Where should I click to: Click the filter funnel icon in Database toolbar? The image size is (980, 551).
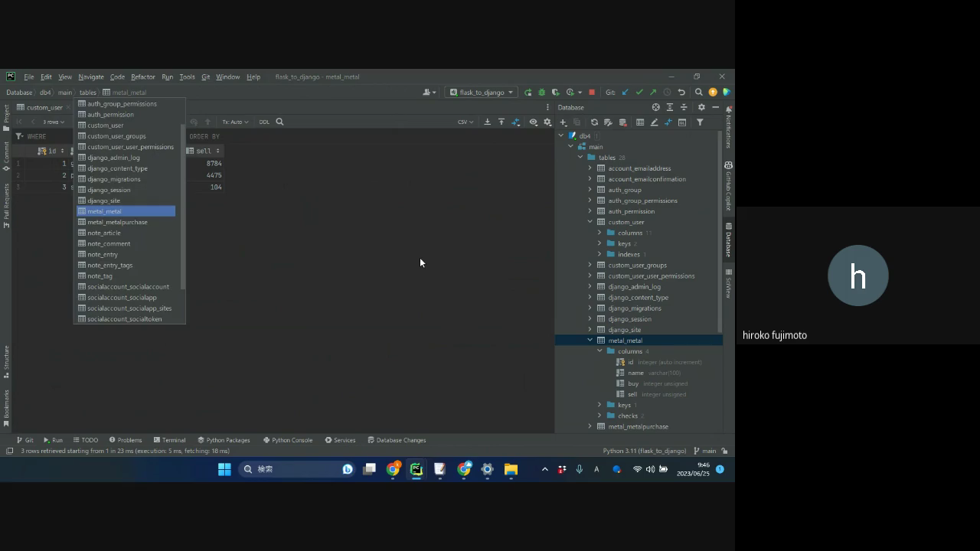click(700, 122)
